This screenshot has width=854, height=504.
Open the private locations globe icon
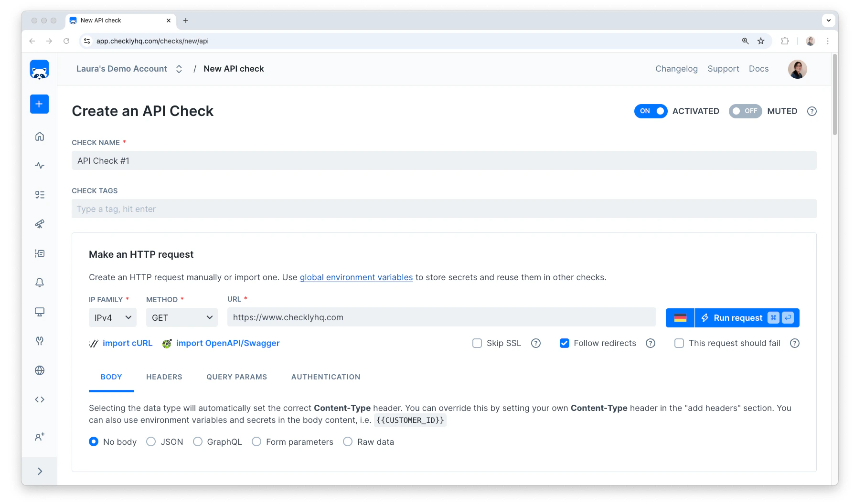(40, 370)
